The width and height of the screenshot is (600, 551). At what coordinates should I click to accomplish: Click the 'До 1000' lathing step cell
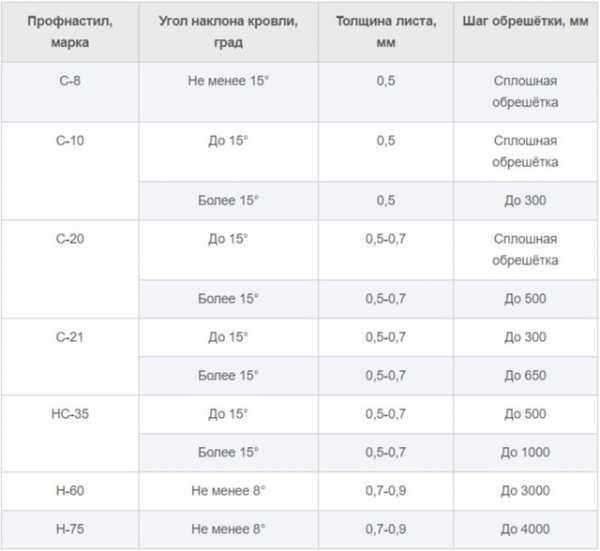525,452
